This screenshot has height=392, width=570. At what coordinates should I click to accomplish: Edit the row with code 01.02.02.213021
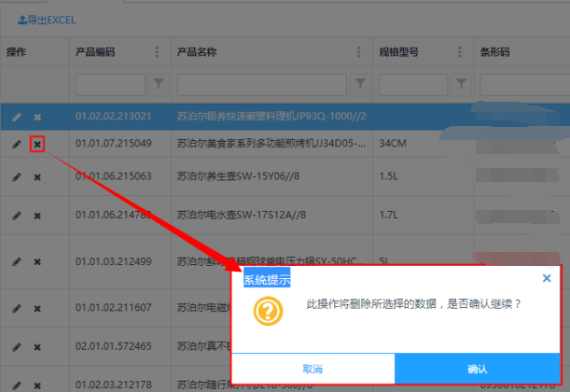tap(16, 117)
